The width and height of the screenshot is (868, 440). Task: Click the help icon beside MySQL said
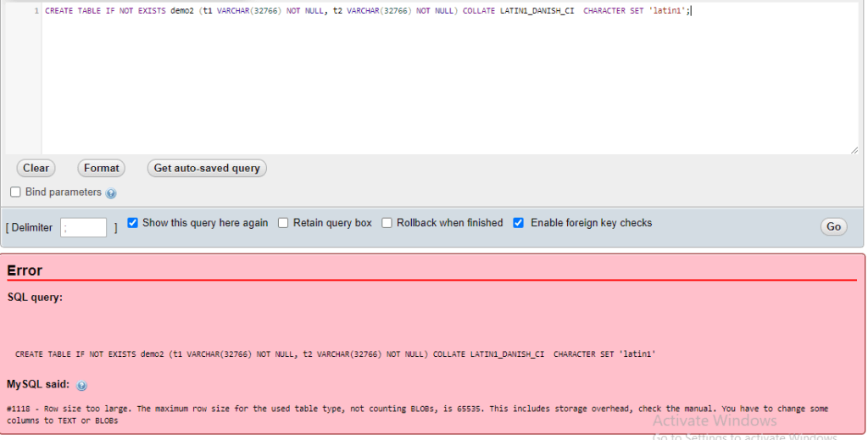[82, 386]
